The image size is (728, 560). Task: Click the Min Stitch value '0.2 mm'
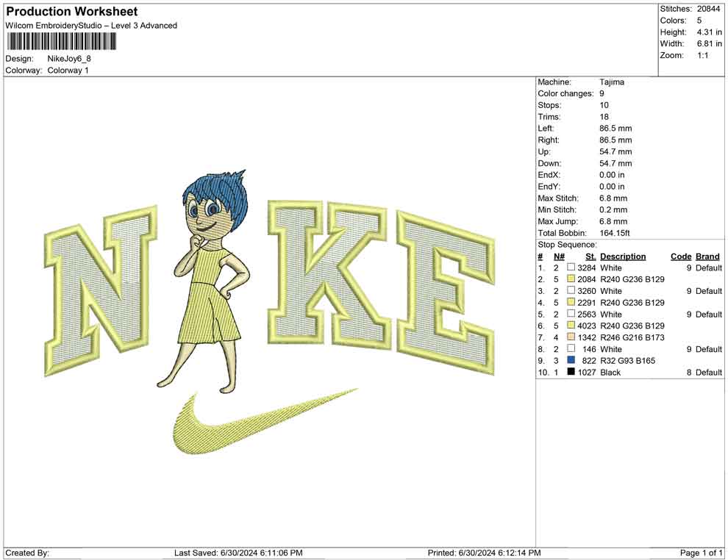[x=613, y=209]
